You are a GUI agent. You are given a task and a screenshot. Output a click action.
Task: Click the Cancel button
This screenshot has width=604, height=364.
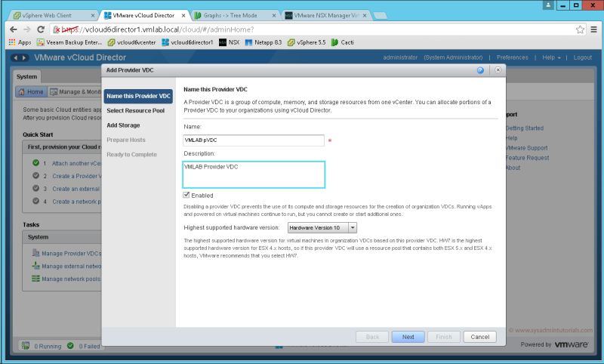click(x=479, y=337)
